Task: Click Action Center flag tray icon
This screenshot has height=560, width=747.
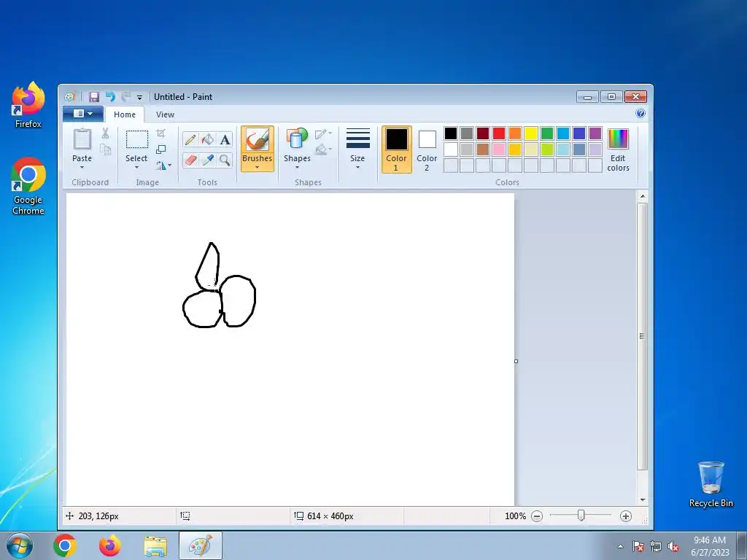Action: 638,547
